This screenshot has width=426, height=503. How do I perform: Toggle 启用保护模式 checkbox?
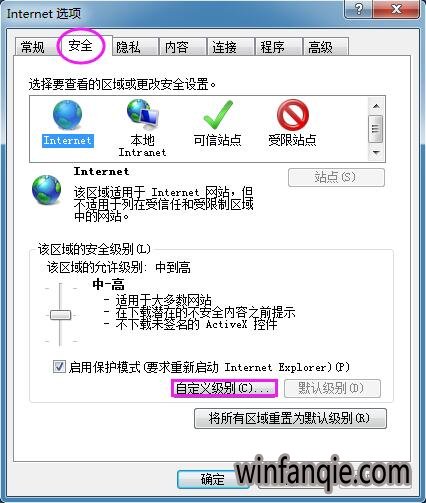59,367
